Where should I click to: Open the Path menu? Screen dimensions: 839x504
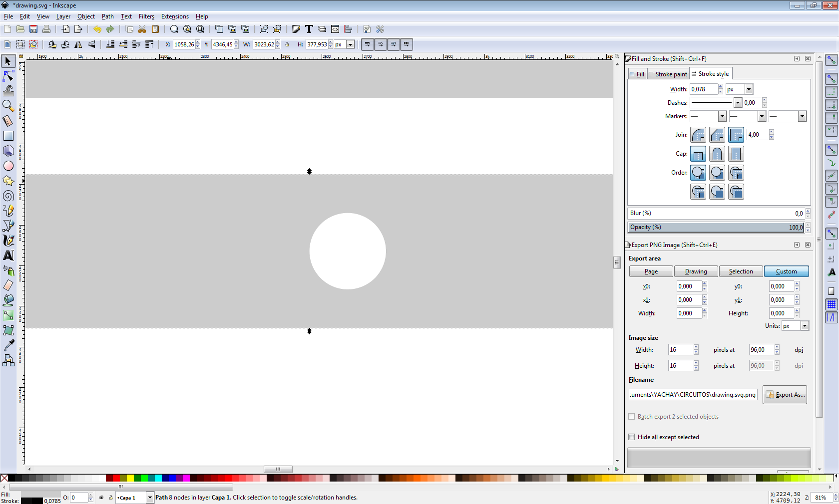(107, 16)
